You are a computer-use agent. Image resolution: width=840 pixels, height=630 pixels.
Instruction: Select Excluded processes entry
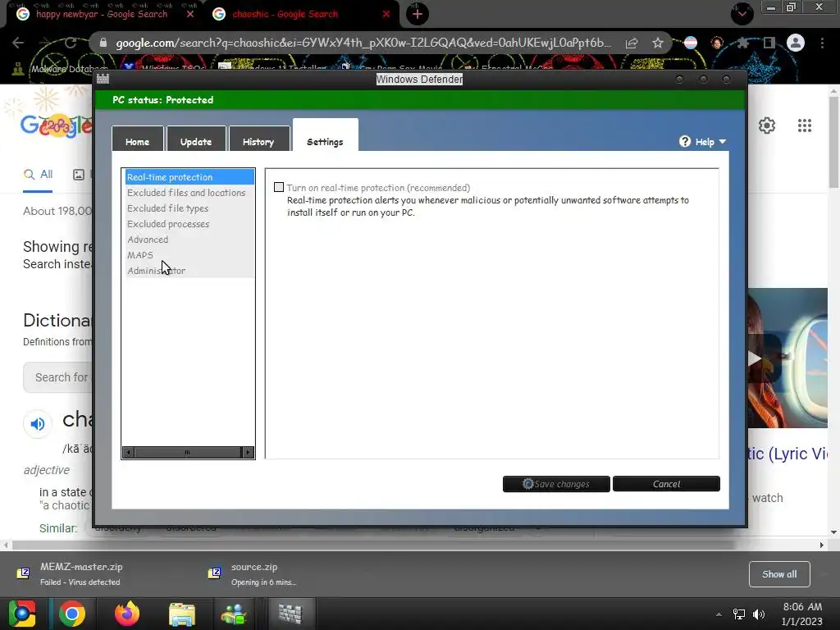(x=189, y=223)
